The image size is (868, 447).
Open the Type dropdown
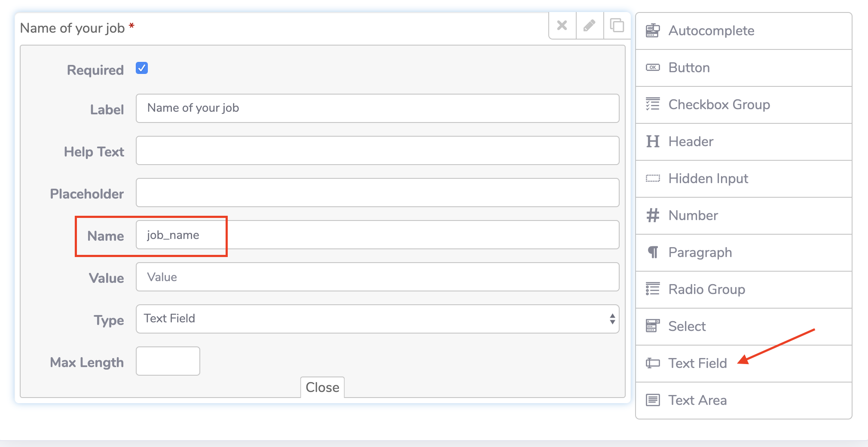tap(377, 319)
